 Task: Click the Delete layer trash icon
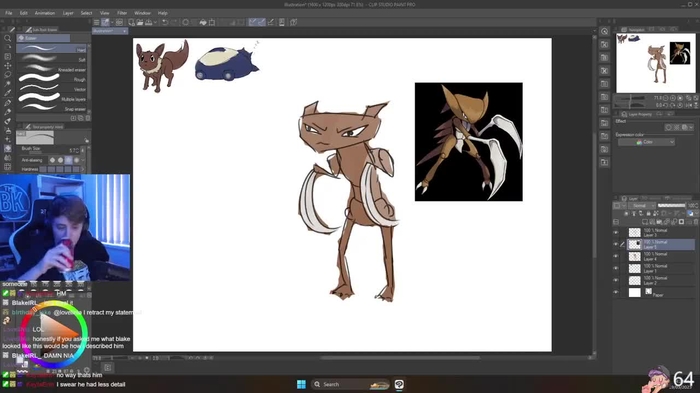696,222
